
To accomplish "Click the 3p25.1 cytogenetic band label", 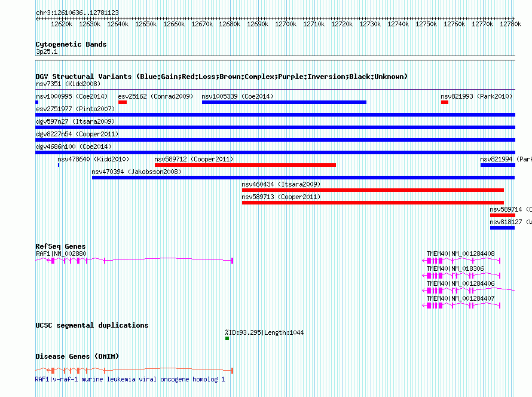I will (47, 51).
